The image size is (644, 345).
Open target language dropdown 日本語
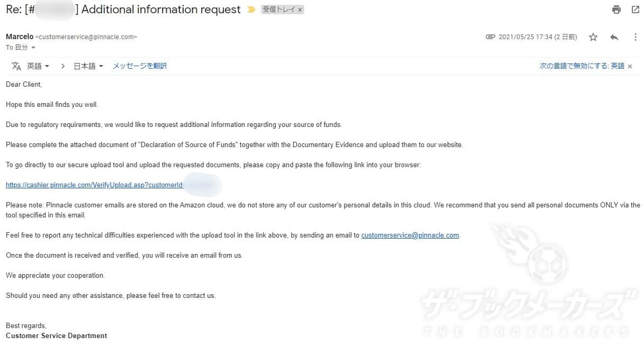click(88, 66)
